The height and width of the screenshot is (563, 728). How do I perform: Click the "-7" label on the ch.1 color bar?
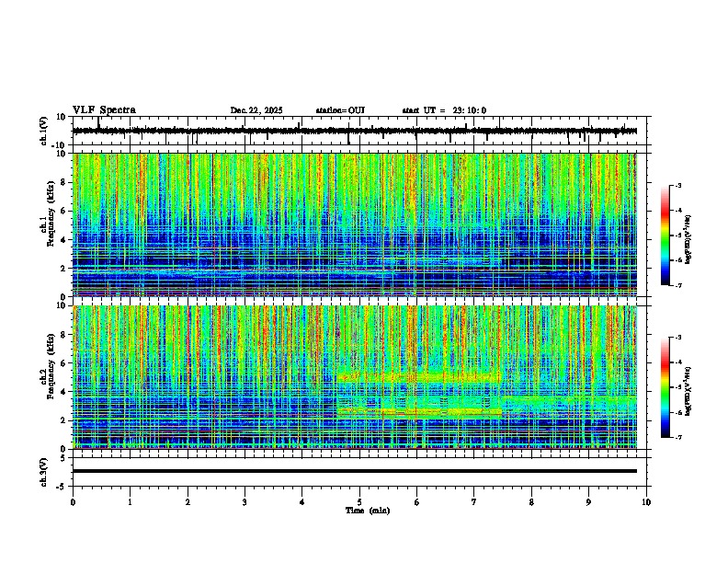pos(678,285)
